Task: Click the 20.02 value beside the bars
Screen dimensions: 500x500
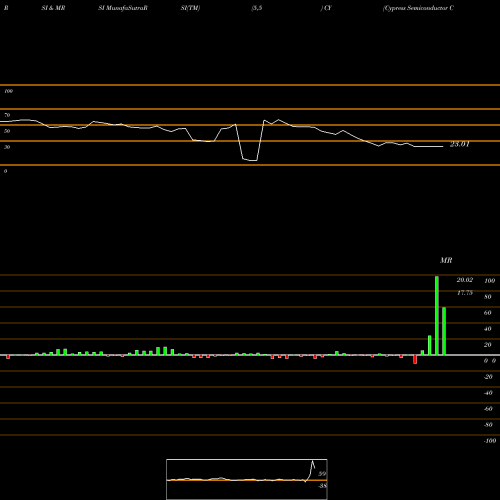Action: [x=465, y=280]
